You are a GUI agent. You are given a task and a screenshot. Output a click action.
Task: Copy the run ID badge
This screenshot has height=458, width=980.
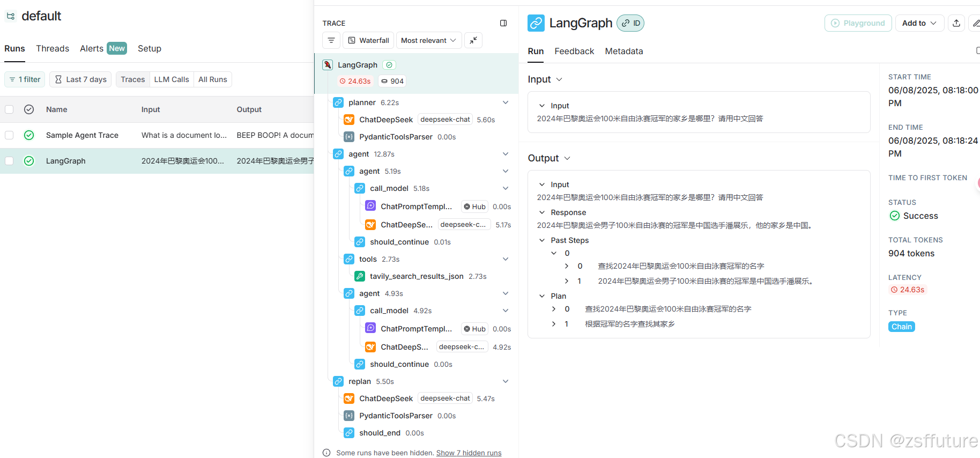pos(630,23)
